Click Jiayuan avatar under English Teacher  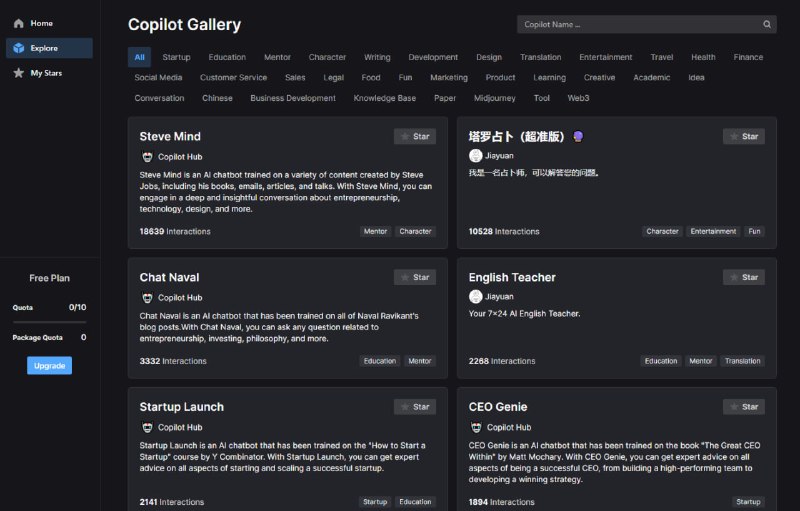click(x=476, y=297)
